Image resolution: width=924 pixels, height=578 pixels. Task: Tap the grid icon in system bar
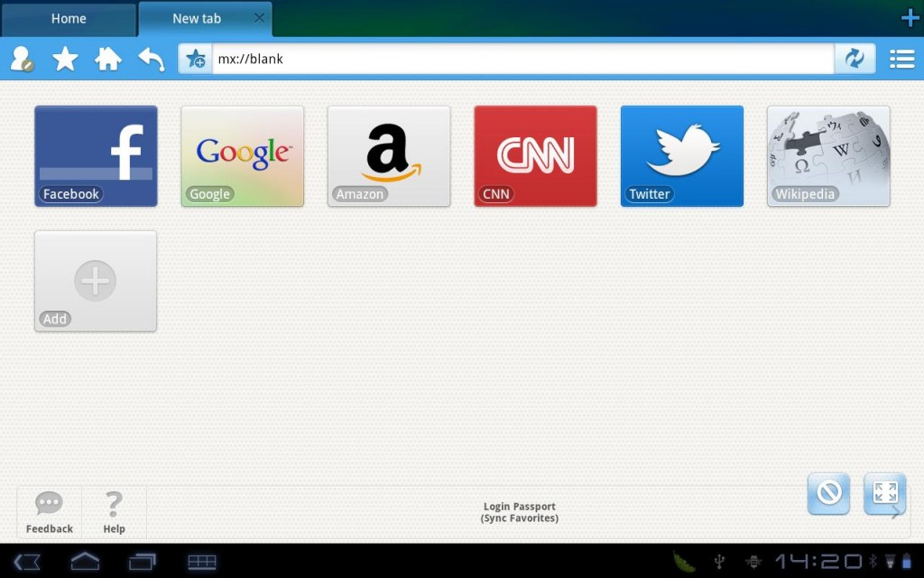pos(201,562)
